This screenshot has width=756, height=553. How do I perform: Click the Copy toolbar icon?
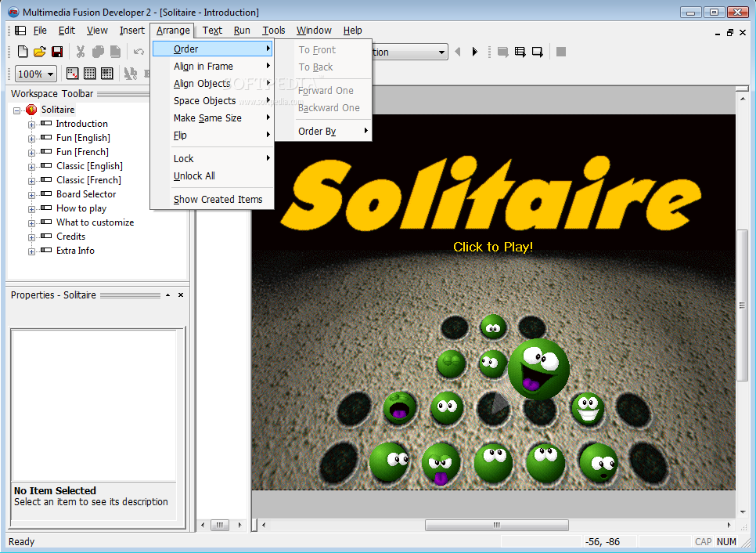[98, 51]
